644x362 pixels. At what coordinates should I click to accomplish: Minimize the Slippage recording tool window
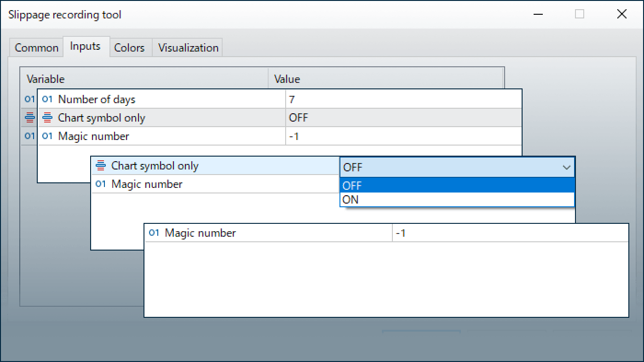(x=537, y=14)
